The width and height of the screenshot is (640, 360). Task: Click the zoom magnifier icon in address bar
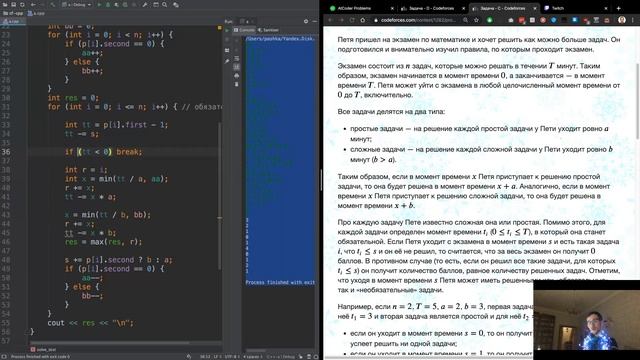point(465,20)
